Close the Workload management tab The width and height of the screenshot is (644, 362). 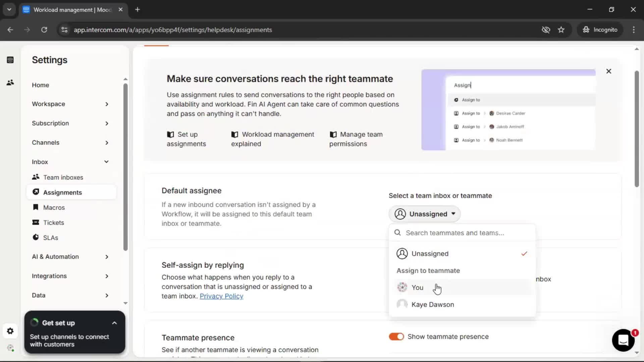120,10
